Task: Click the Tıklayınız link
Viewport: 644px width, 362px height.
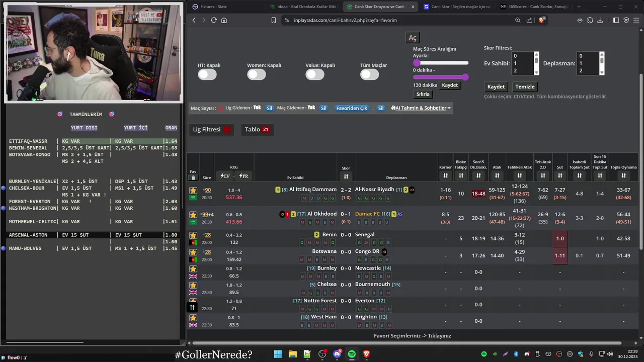Action: pos(439,336)
